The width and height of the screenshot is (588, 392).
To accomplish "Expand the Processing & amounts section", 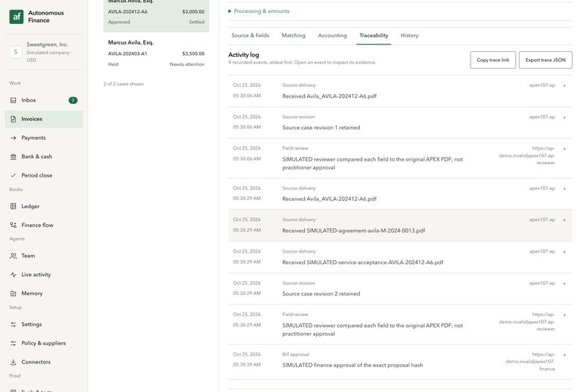I will point(259,11).
